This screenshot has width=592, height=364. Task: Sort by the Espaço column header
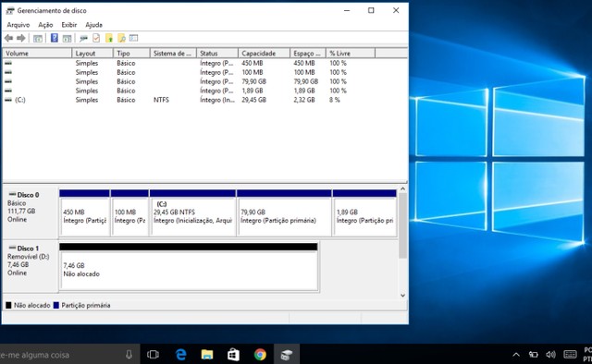pos(308,54)
